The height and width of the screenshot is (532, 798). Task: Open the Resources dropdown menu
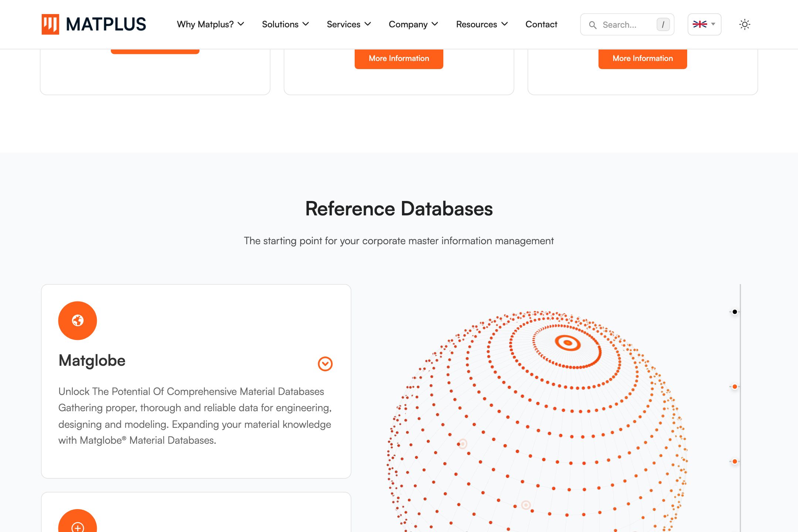(482, 24)
